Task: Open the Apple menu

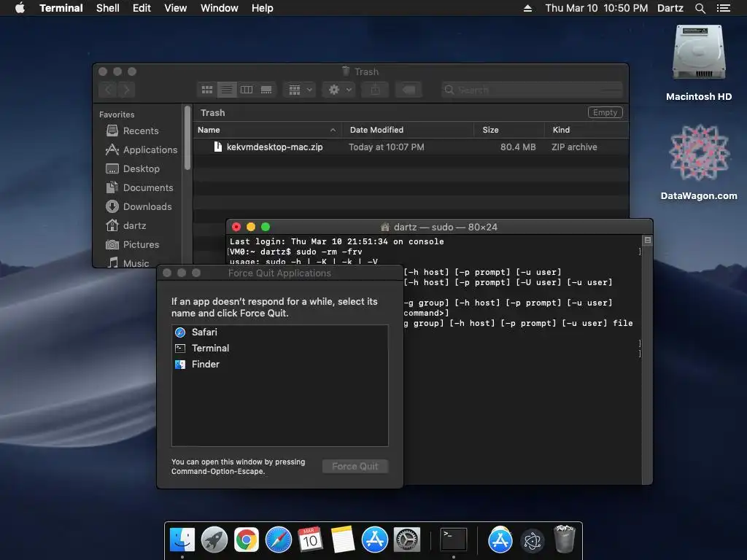Action: point(20,8)
